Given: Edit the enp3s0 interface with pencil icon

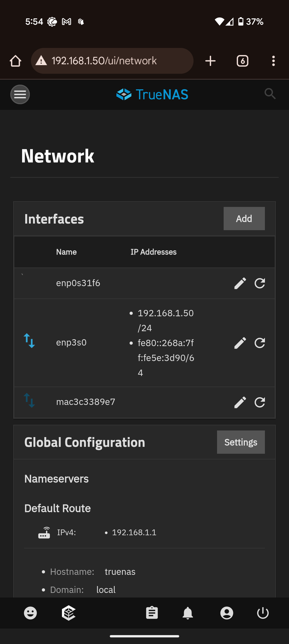Looking at the screenshot, I should (240, 343).
